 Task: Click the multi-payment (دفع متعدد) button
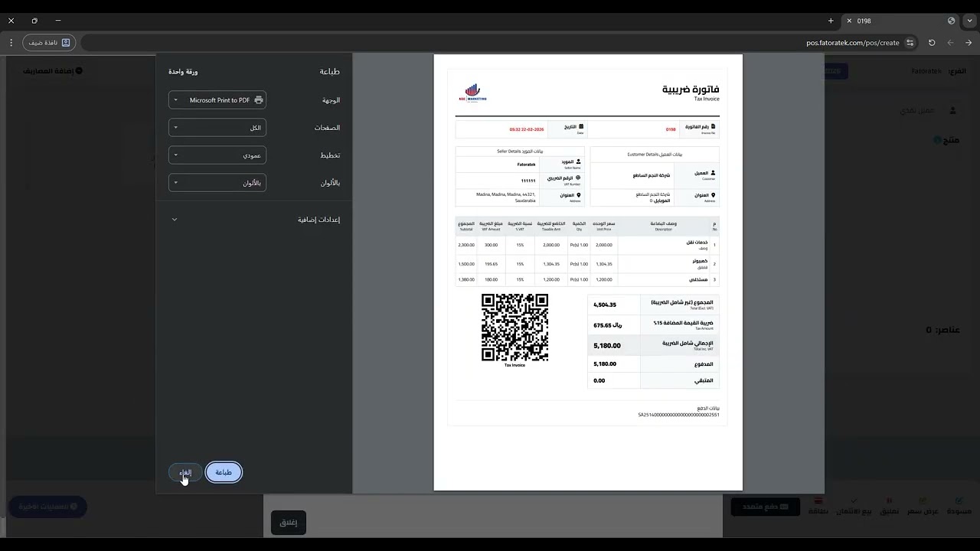[765, 507]
